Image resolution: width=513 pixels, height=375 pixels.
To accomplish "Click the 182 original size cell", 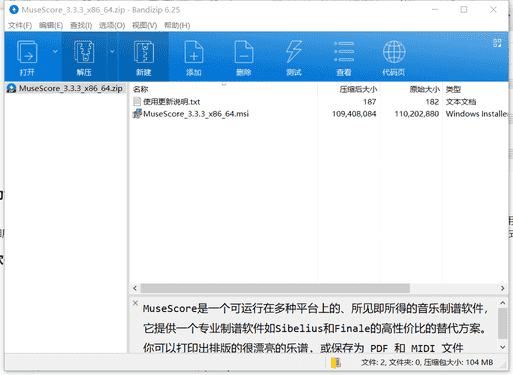I will pyautogui.click(x=432, y=102).
